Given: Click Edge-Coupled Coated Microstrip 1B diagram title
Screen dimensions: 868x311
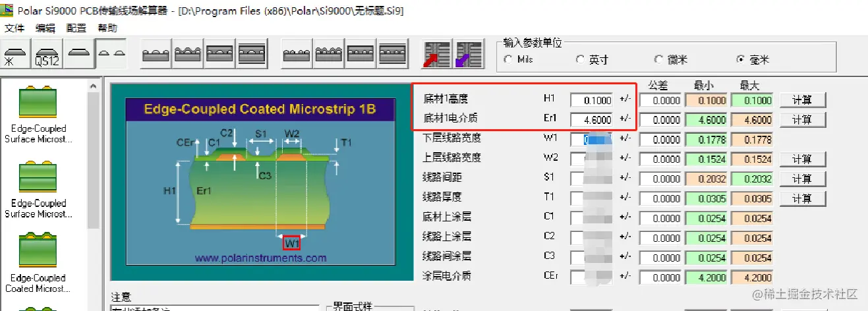Looking at the screenshot, I should pos(260,109).
